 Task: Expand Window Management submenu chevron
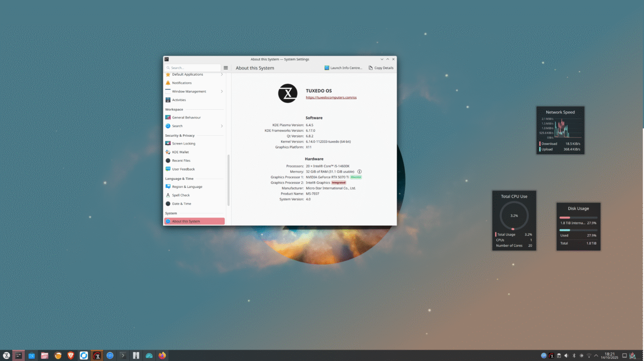(222, 91)
